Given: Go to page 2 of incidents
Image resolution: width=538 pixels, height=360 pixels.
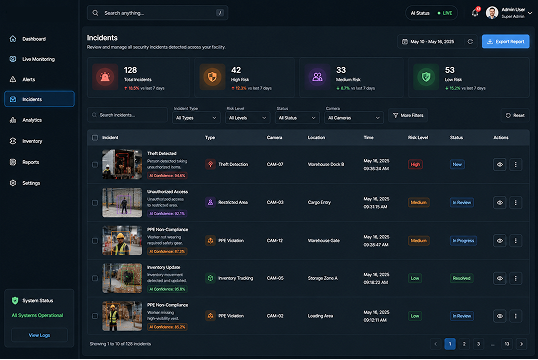Looking at the screenshot, I should click(x=464, y=344).
